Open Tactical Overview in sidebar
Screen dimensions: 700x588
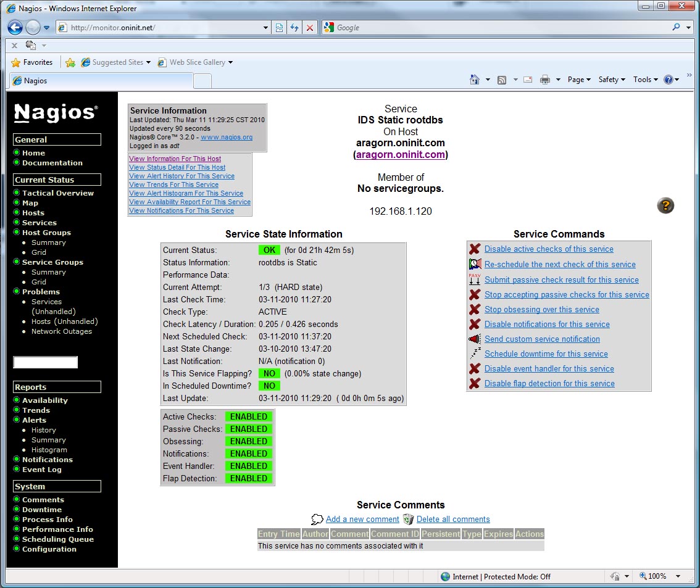point(58,193)
